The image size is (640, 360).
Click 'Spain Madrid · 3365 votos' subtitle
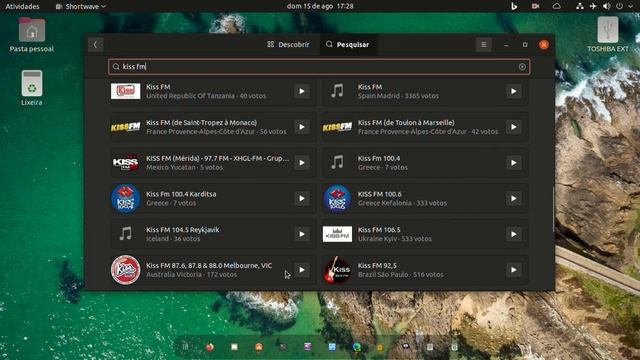coord(398,96)
